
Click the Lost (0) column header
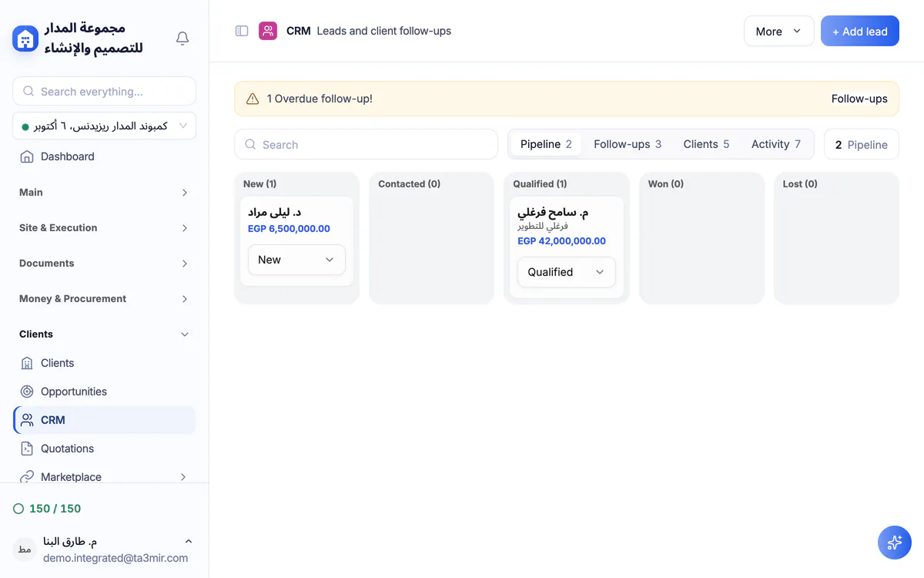pos(800,184)
